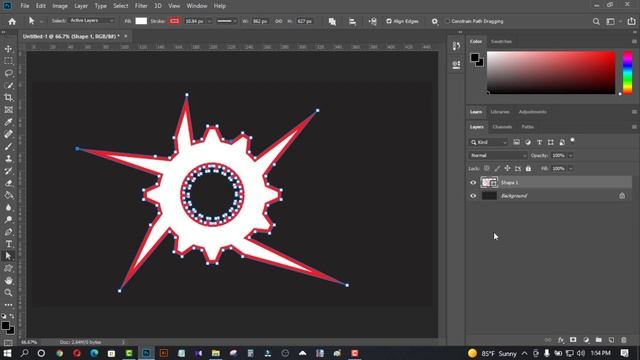Toggle the link width and height icon
The height and width of the screenshot is (360, 640).
tap(278, 21)
